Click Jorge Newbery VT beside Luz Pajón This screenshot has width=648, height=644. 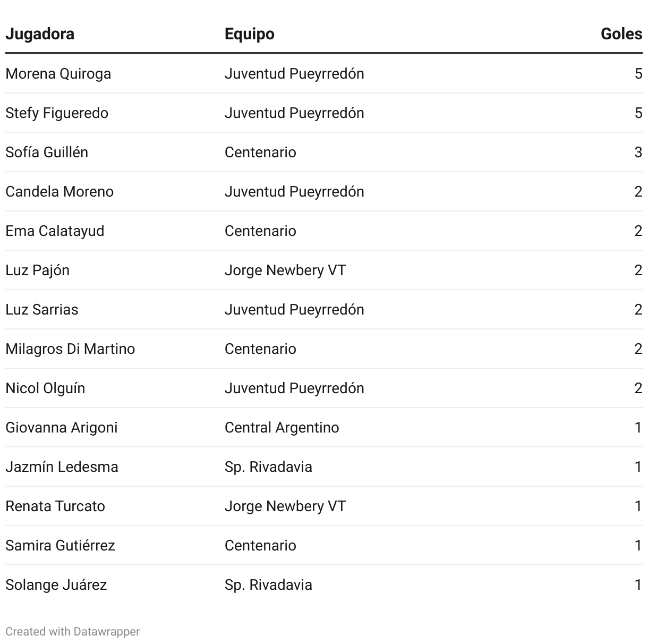click(285, 270)
